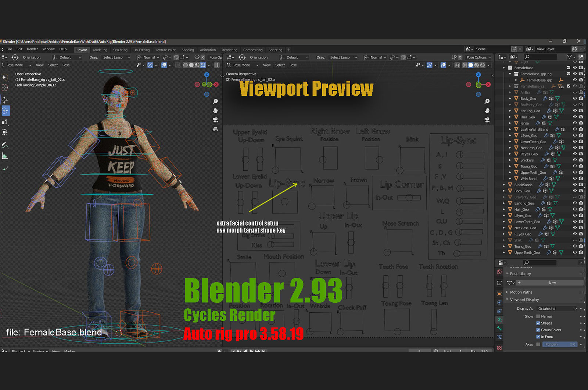588x390 pixels.
Task: Disable the Group Colors checkbox
Action: (538, 330)
